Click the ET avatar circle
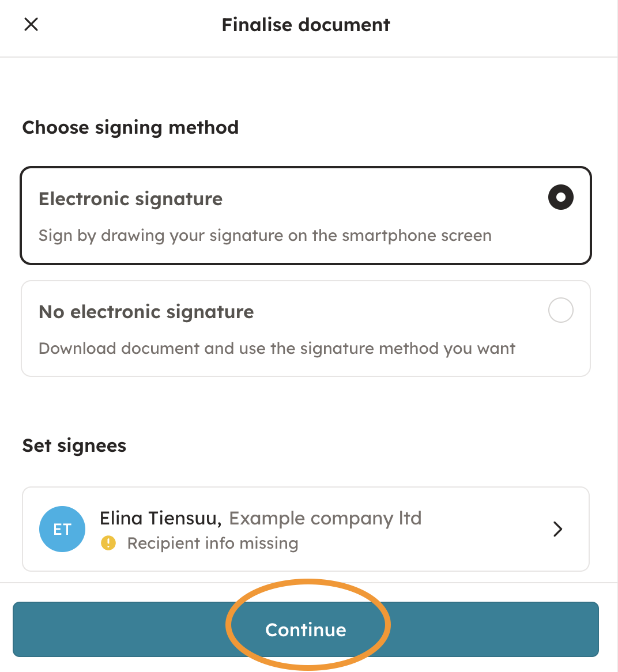 pos(62,529)
